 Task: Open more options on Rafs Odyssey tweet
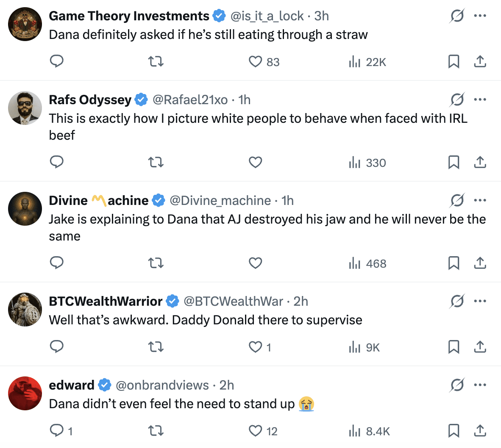point(480,100)
